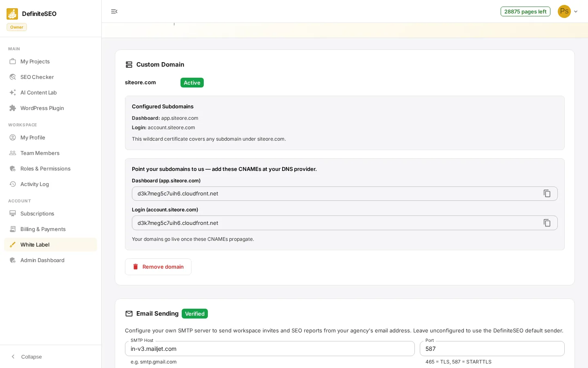
Task: Click the Email Sending heading
Action: [158, 314]
